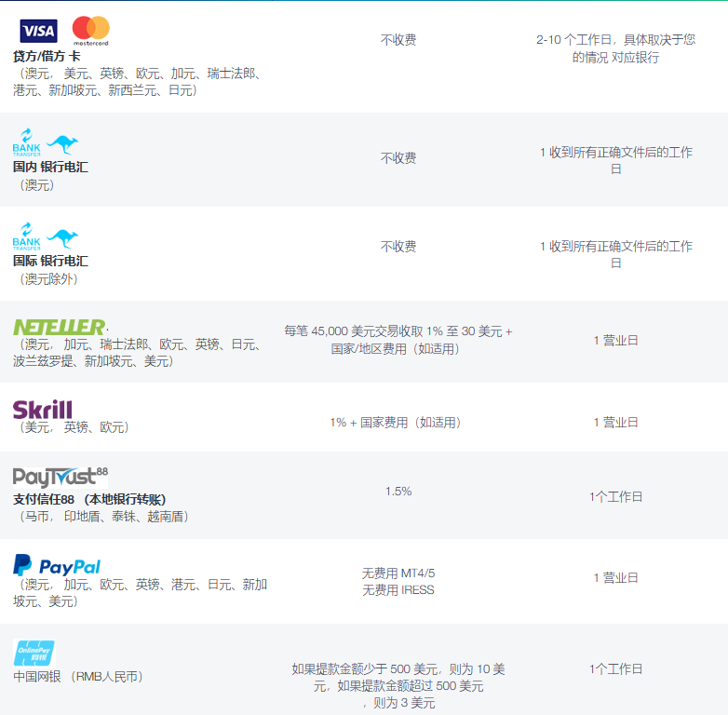Click Bank Transfer icon in 国际 银行电汇 row
The image size is (728, 715).
26,236
